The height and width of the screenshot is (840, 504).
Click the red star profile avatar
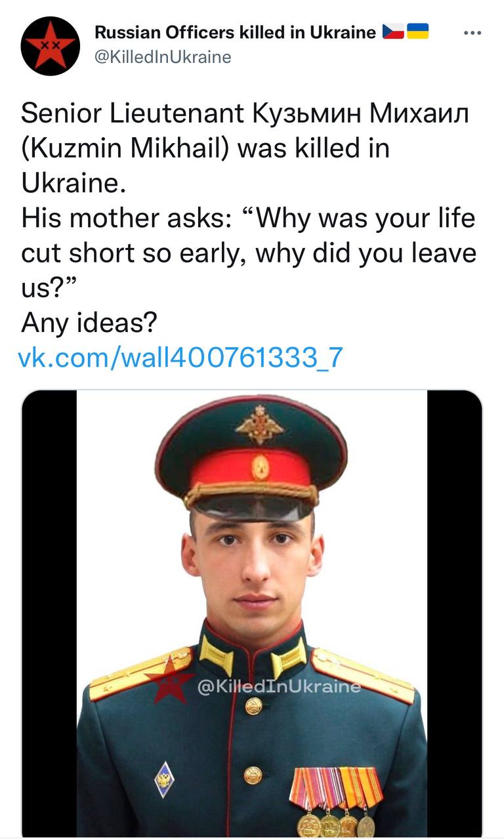pos(50,47)
